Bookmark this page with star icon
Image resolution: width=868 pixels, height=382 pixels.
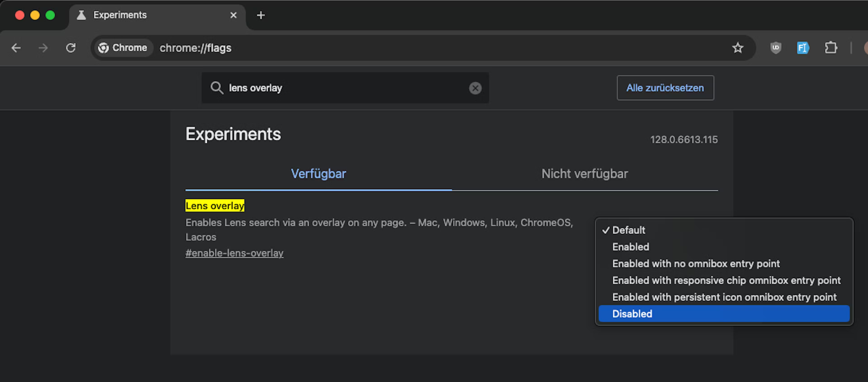738,48
